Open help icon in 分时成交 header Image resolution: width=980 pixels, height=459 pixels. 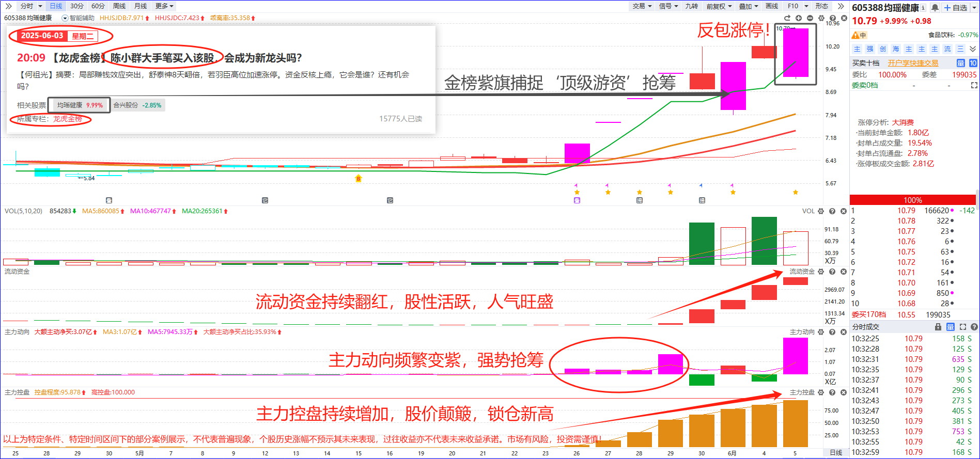[974, 327]
